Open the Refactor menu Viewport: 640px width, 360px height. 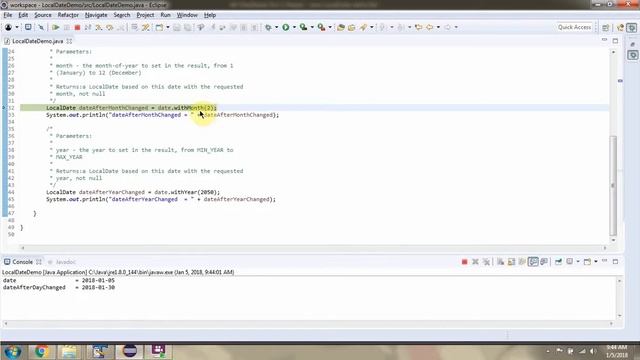tap(68, 15)
